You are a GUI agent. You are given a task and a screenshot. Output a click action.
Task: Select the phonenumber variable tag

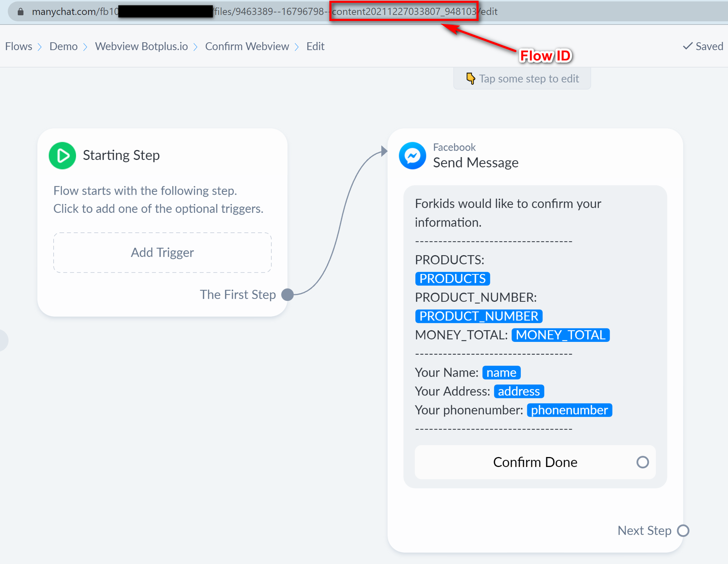coord(569,410)
